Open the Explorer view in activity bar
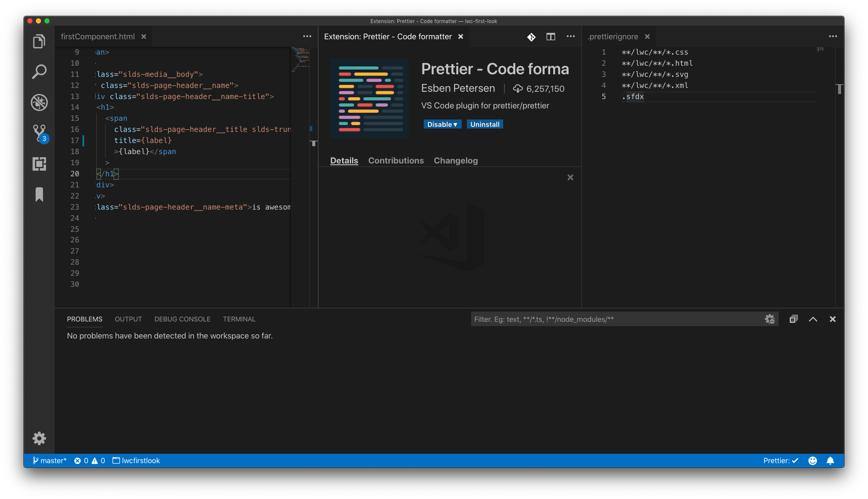Screen dimensions: 868x499 (x=39, y=41)
